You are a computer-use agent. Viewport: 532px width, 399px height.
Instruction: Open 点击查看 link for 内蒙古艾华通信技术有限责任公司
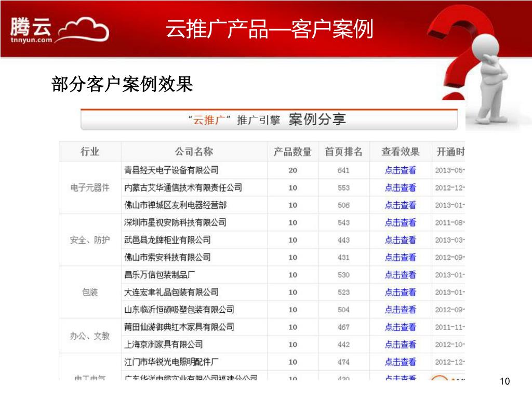point(401,188)
